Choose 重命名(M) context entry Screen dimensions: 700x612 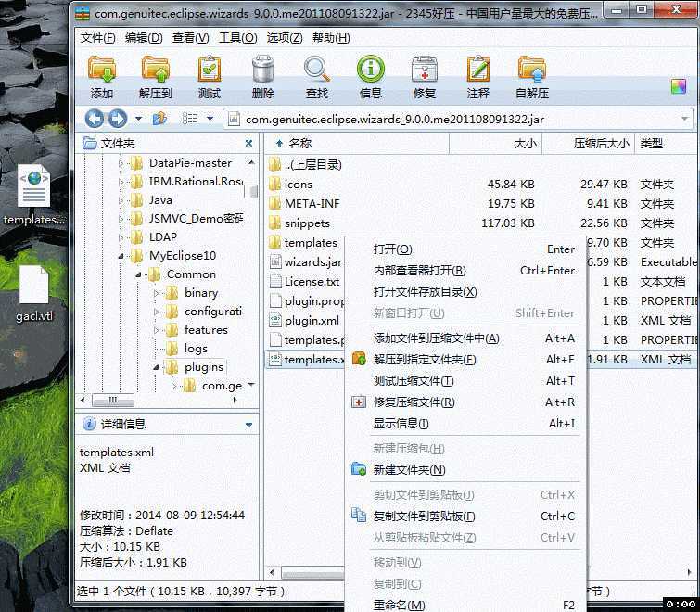466,606
